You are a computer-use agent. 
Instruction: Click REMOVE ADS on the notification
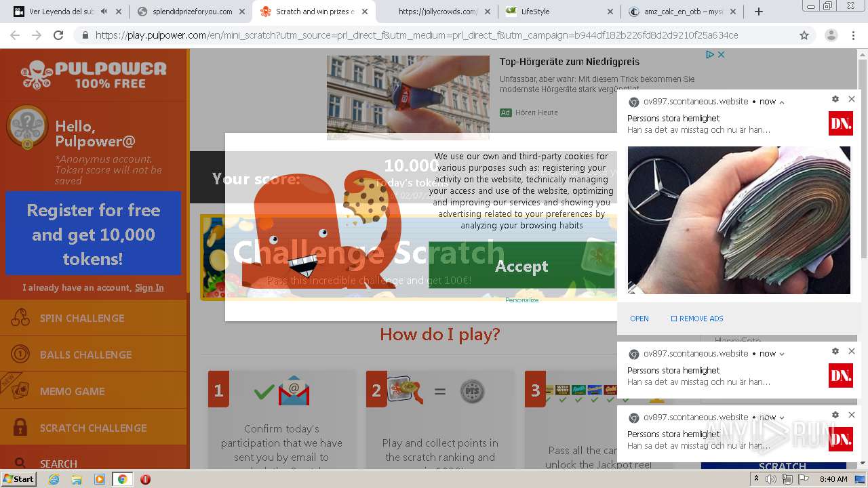(x=697, y=319)
